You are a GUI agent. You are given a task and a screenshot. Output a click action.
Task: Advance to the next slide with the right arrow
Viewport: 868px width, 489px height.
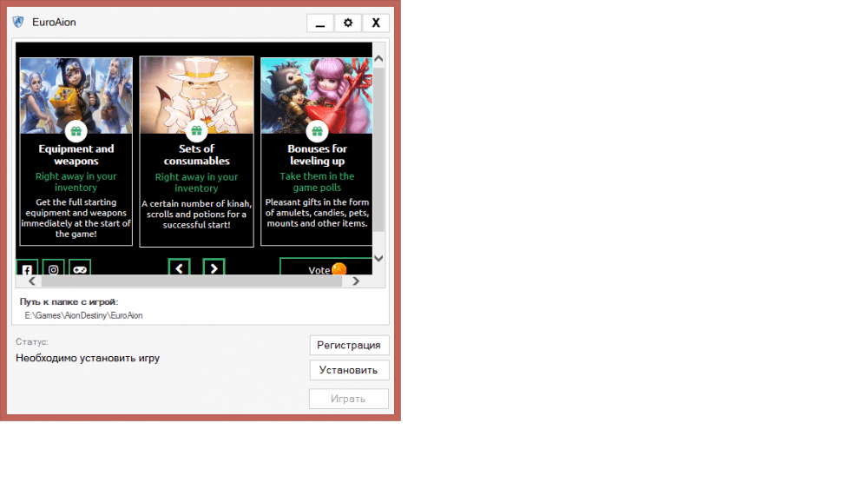click(214, 268)
